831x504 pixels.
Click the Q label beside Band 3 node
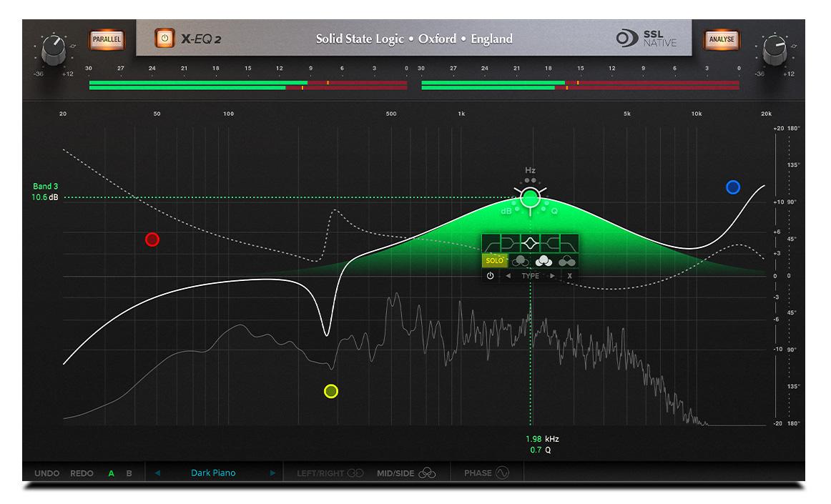point(554,211)
